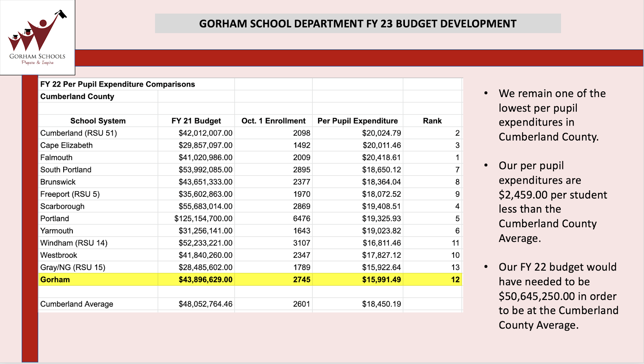Click South Portland's budget $53,992,085.00
The image size is (644, 364).
206,170
